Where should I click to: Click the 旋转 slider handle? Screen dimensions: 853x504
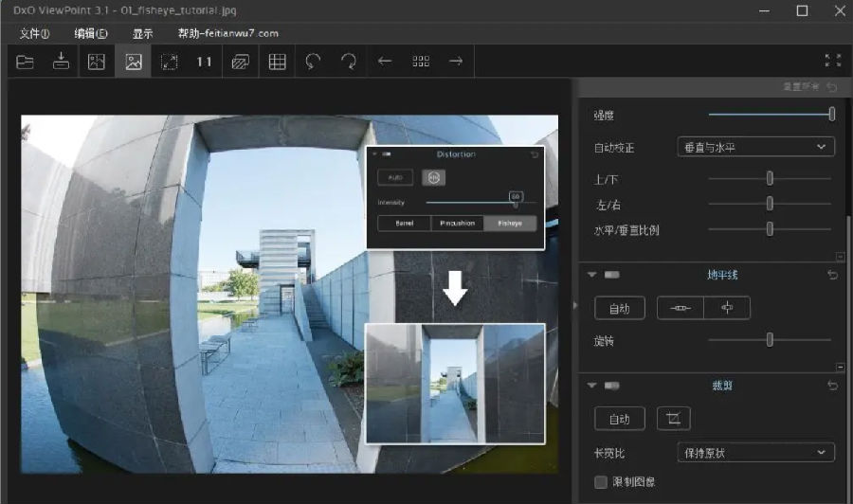coord(770,340)
